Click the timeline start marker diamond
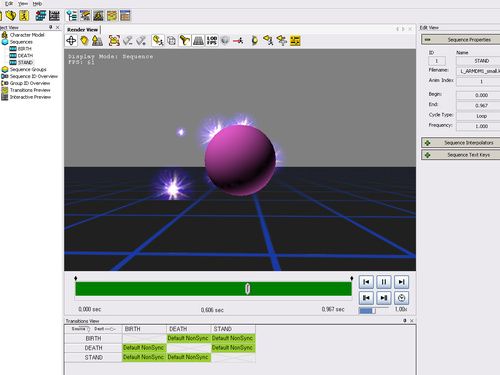This screenshot has height=375, width=500. [x=76, y=278]
